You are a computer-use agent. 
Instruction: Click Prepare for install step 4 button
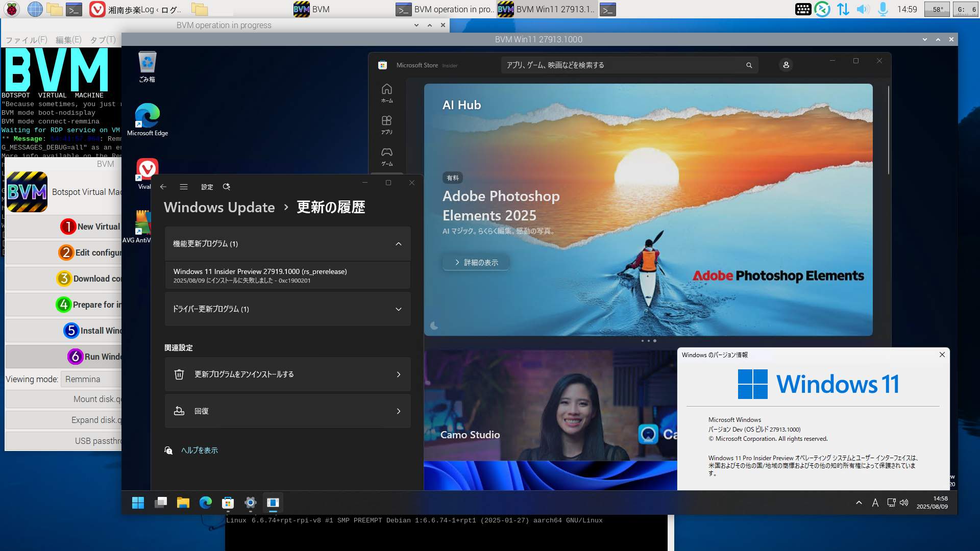click(x=64, y=305)
